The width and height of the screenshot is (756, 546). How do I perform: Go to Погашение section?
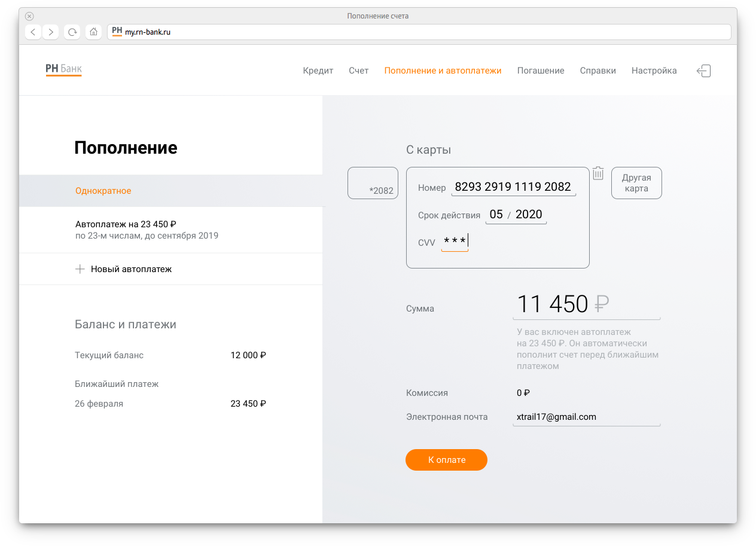tap(540, 71)
